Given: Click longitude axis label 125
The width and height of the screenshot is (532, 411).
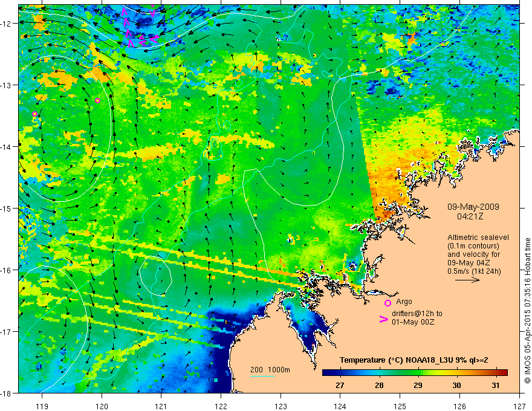Looking at the screenshot, I should click(400, 406).
